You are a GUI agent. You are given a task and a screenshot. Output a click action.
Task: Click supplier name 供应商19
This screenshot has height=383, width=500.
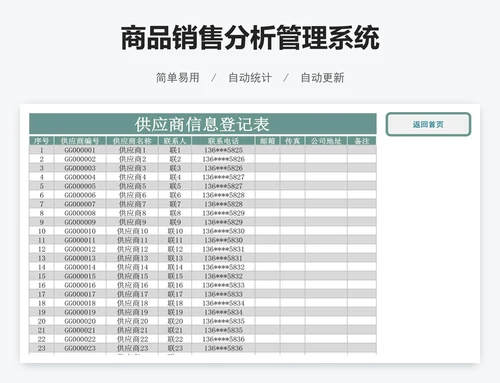click(x=132, y=312)
